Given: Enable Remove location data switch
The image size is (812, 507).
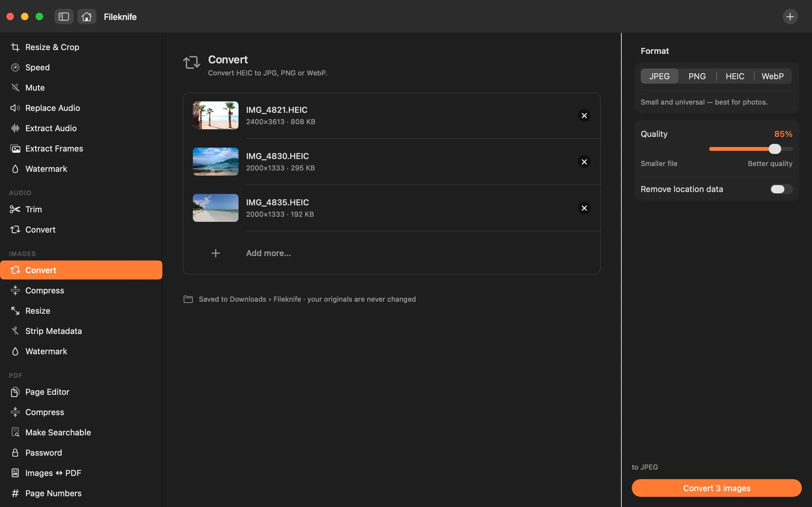Looking at the screenshot, I should [781, 189].
